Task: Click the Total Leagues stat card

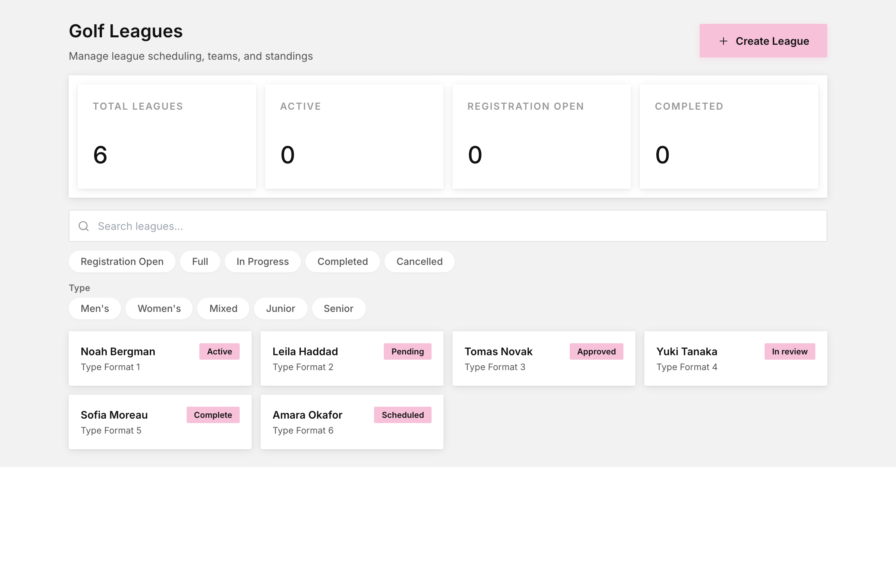Action: pyautogui.click(x=167, y=137)
